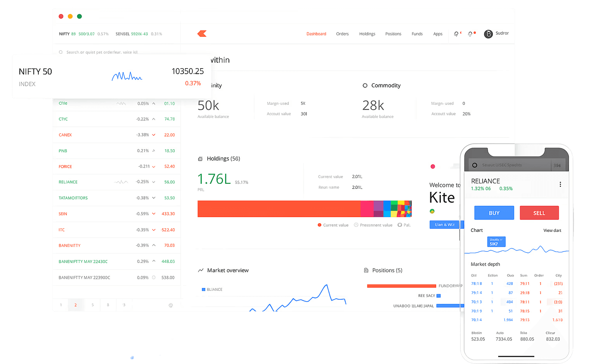Toggle the Pressnnent value legend radio
596x364 pixels.
pyautogui.click(x=356, y=225)
